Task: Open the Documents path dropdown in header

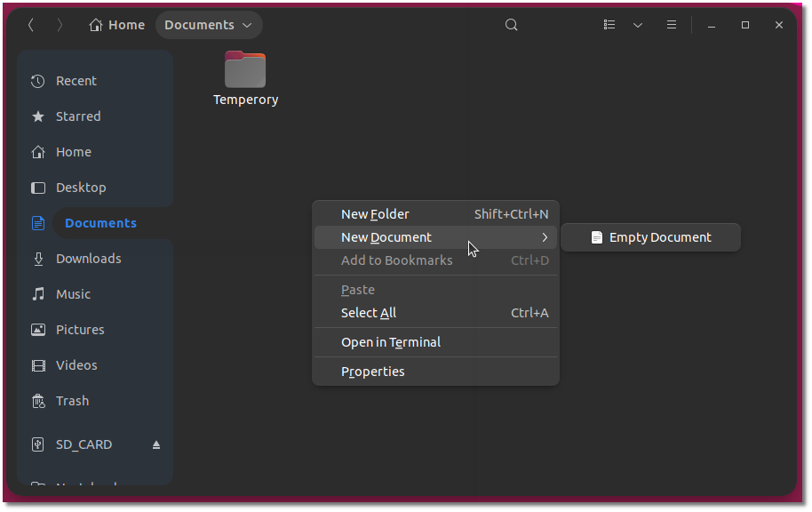Action: (209, 25)
